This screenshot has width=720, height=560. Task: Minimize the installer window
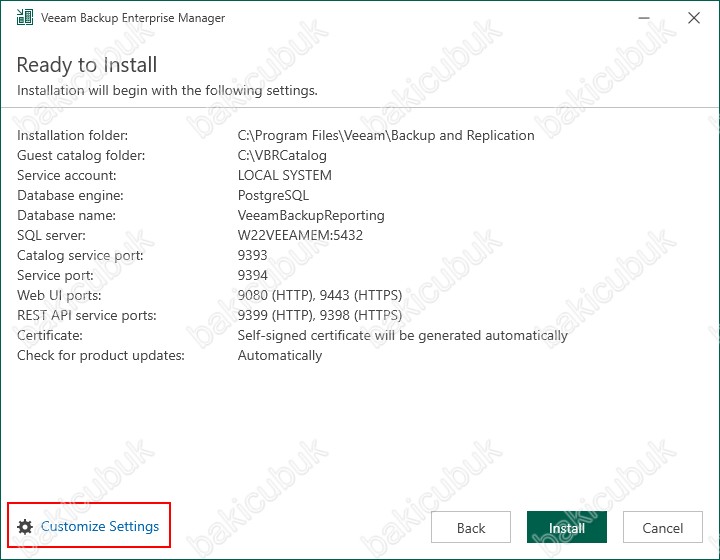pos(644,18)
